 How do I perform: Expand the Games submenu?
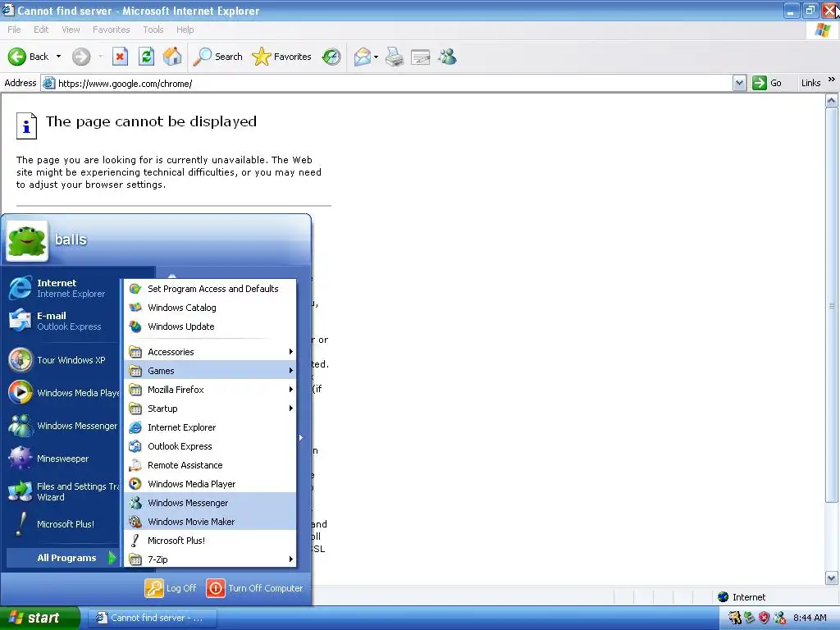coord(211,371)
